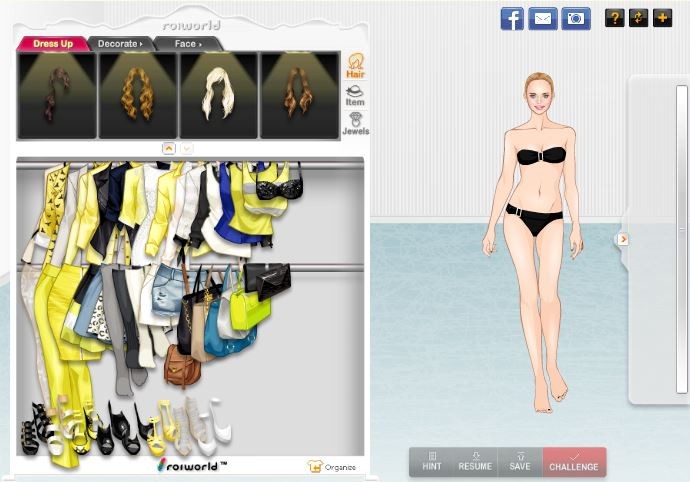The height and width of the screenshot is (482, 690).
Task: Switch to the Dress Up tab
Action: pyautogui.click(x=52, y=44)
